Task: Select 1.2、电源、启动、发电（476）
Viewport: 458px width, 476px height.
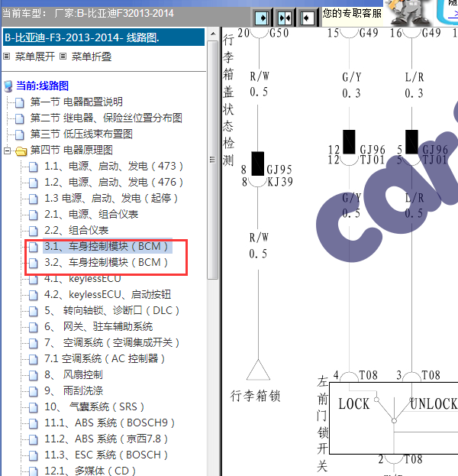Action: click(x=114, y=183)
